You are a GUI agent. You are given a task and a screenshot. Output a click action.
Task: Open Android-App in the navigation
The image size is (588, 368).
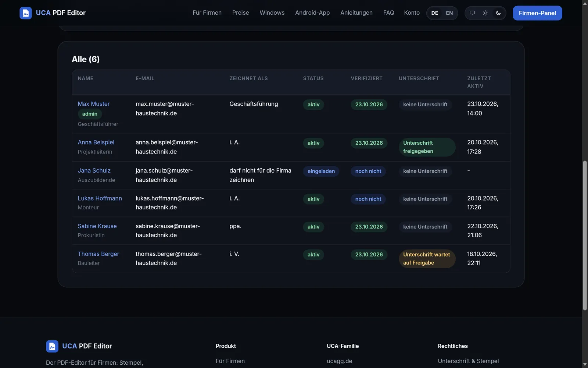312,13
